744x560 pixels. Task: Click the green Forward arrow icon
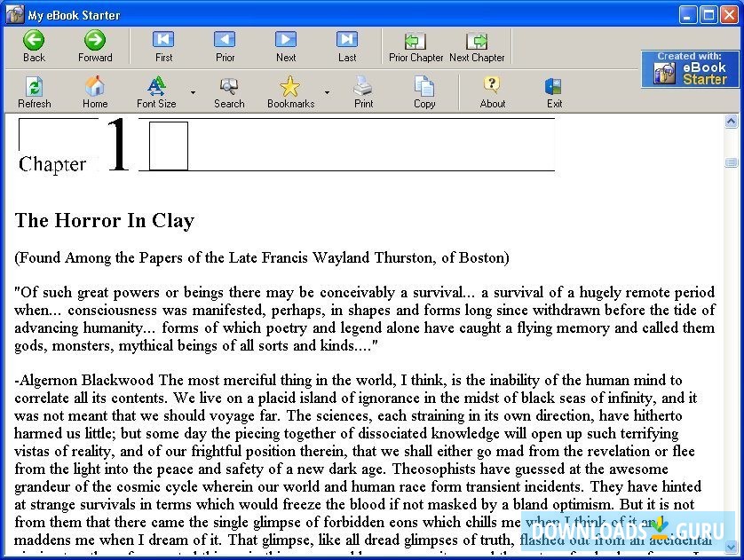[x=95, y=40]
